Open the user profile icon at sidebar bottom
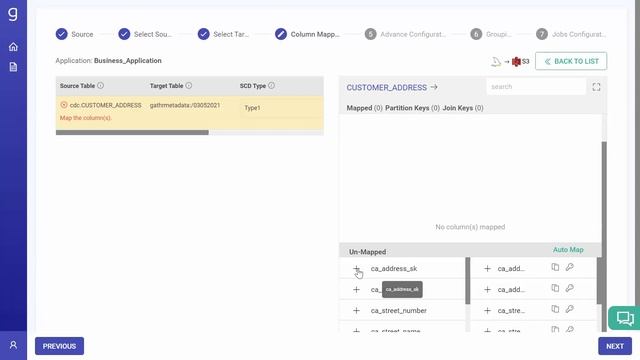 click(x=13, y=345)
